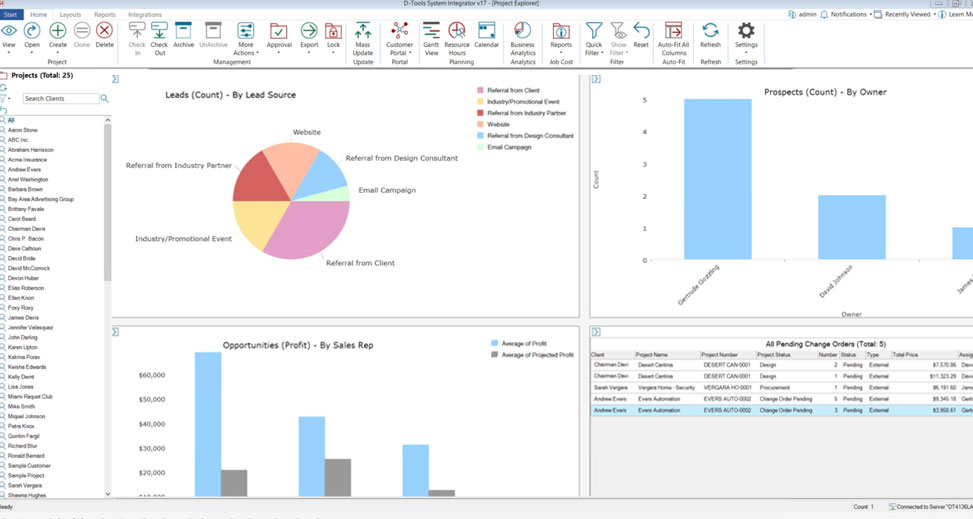Screen dimensions: 973x519
Task: Switch to the Integrations ribbon tab
Action: [x=145, y=14]
